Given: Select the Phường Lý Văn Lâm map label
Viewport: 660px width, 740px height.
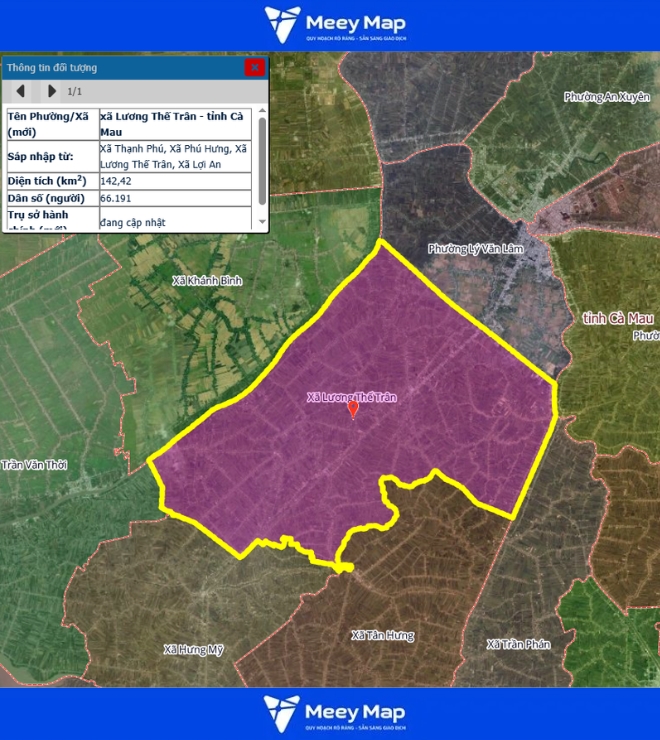Looking at the screenshot, I should coord(475,248).
